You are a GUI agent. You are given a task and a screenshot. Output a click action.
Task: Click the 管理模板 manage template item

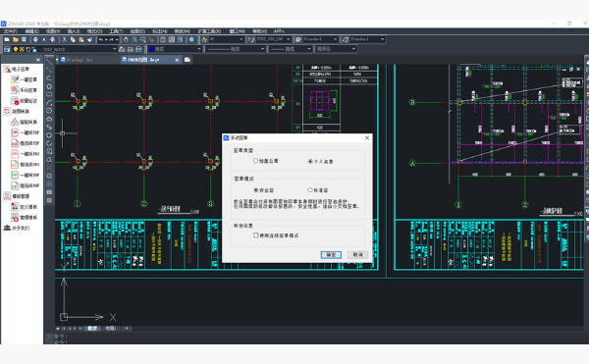tap(25, 217)
